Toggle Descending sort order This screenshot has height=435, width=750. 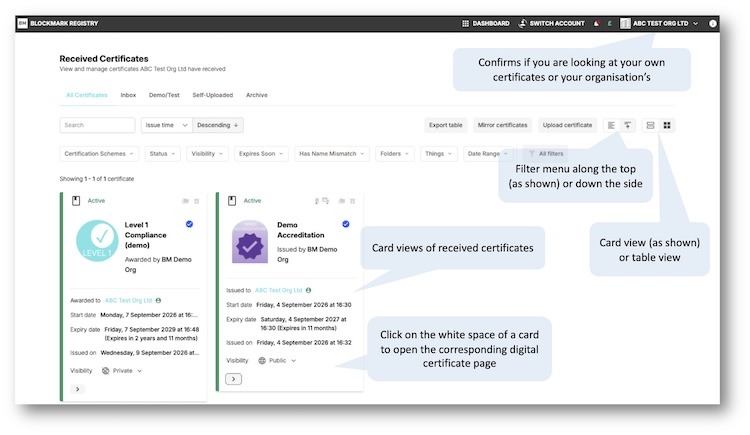tap(218, 125)
